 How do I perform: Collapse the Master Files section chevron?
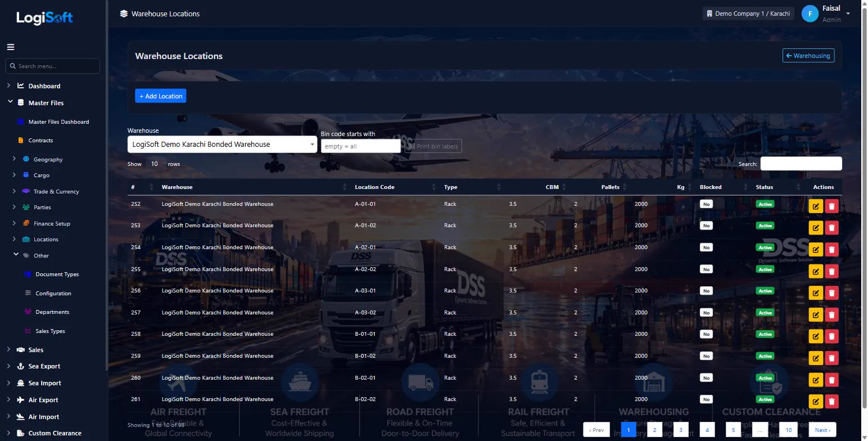(10, 102)
